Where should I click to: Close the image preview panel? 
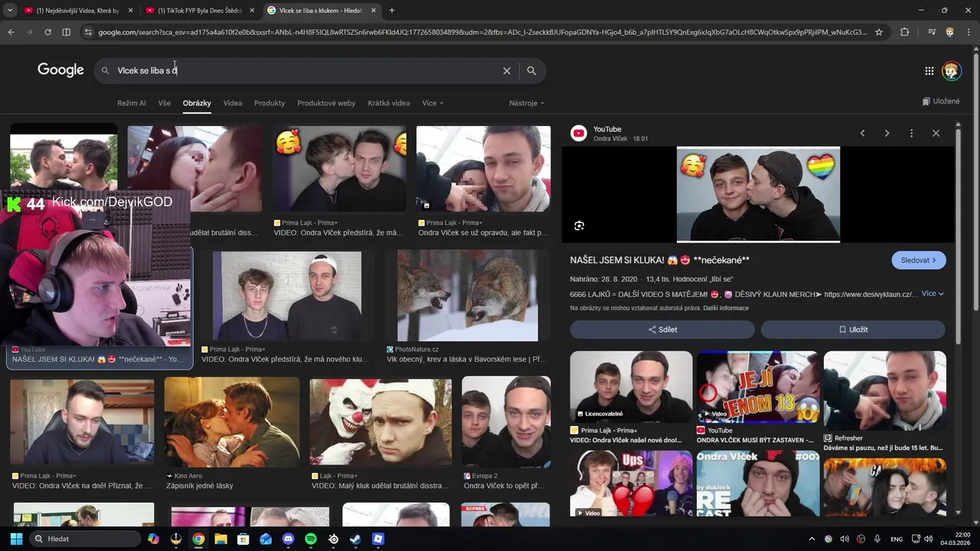pos(936,133)
